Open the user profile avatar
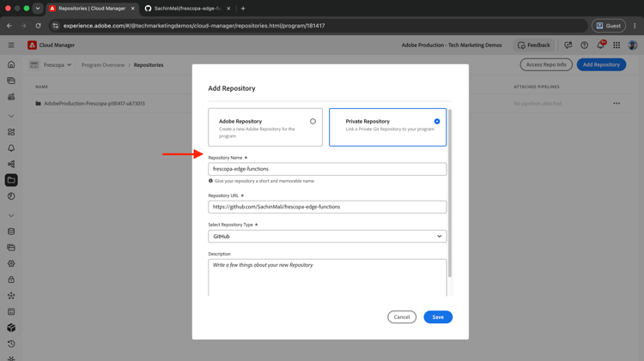The height and width of the screenshot is (361, 644). click(633, 45)
